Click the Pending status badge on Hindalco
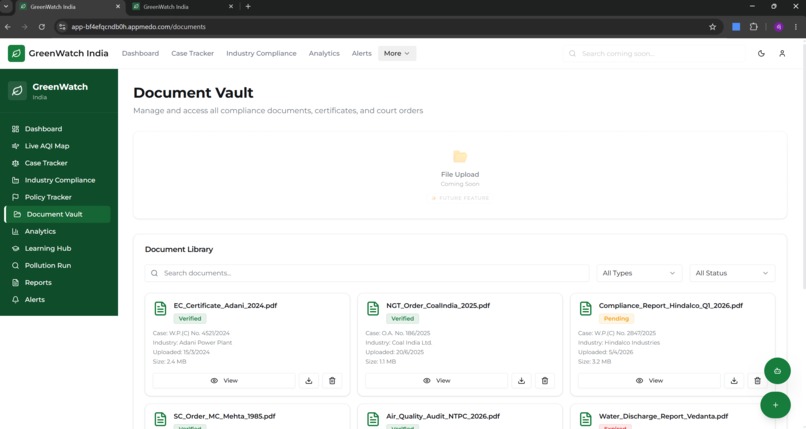The image size is (806, 429). coord(616,319)
